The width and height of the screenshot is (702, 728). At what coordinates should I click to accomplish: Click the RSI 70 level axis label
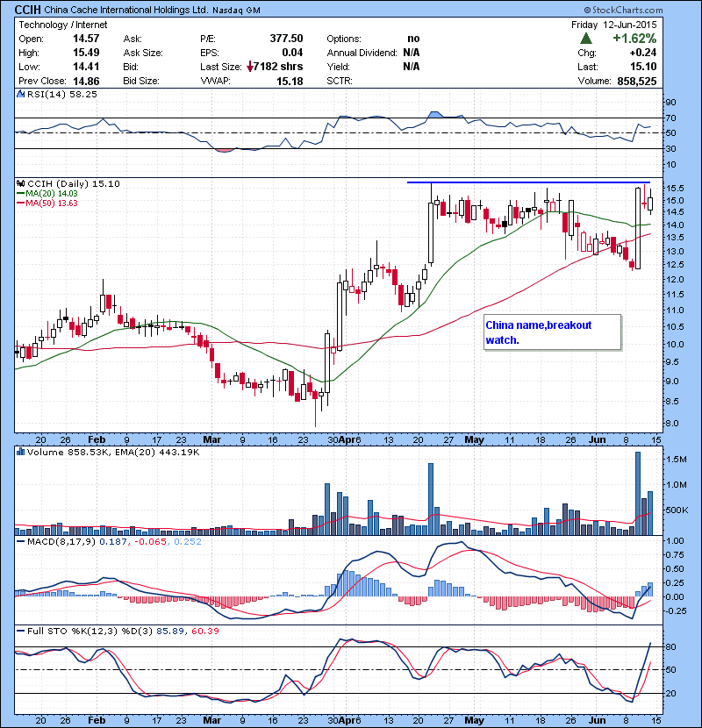(671, 118)
